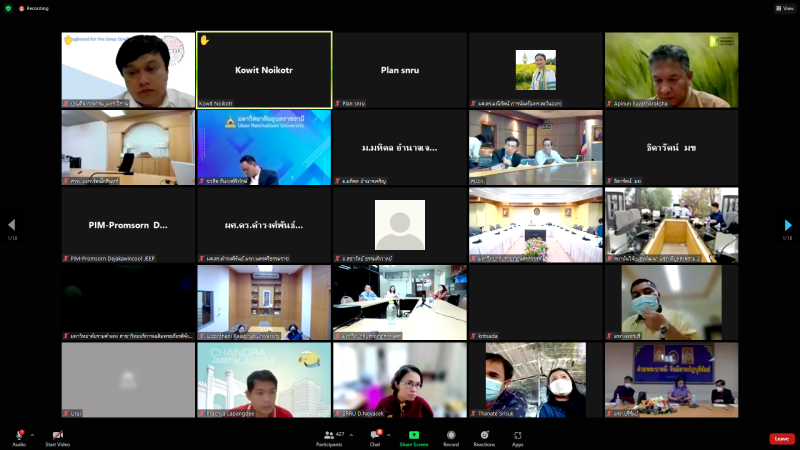
Task: Start video with the camera icon
Action: (57, 435)
